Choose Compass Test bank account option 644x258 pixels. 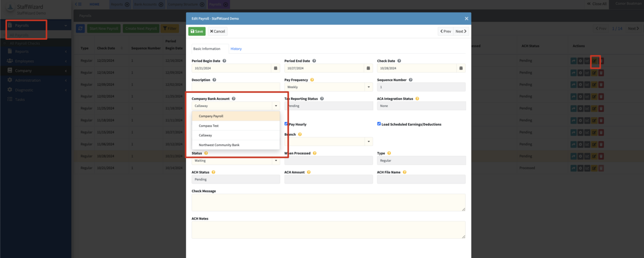coord(209,126)
